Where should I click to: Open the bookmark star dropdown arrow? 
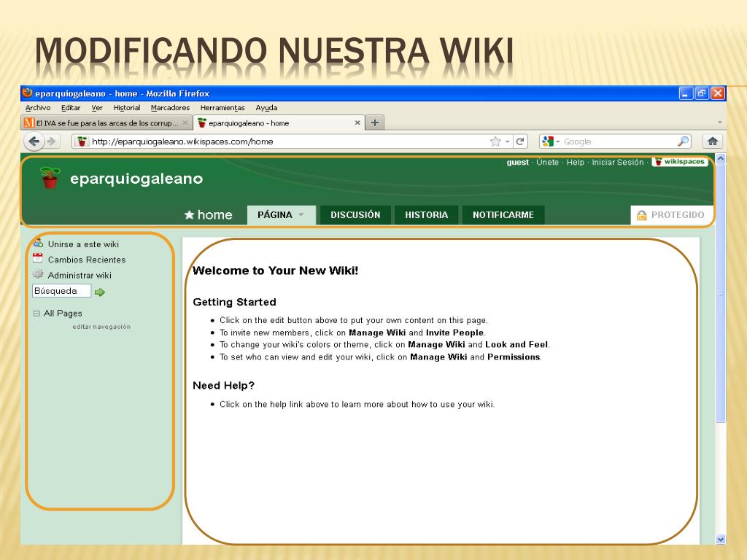coord(508,141)
